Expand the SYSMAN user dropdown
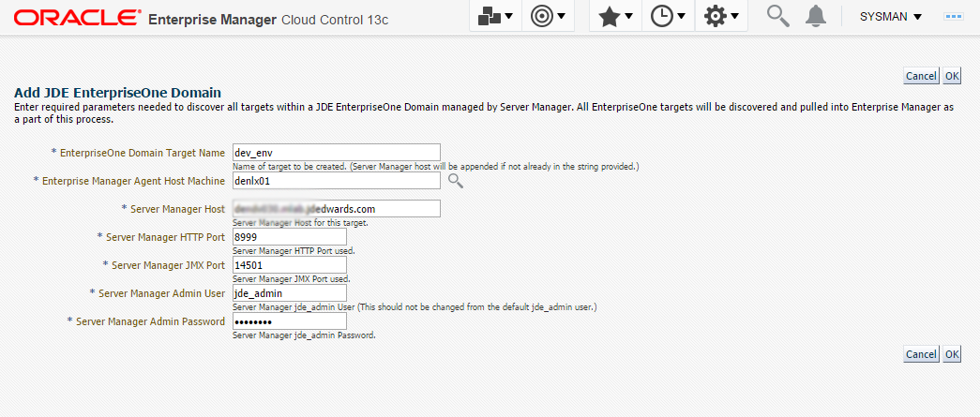980x417 pixels. pyautogui.click(x=890, y=17)
